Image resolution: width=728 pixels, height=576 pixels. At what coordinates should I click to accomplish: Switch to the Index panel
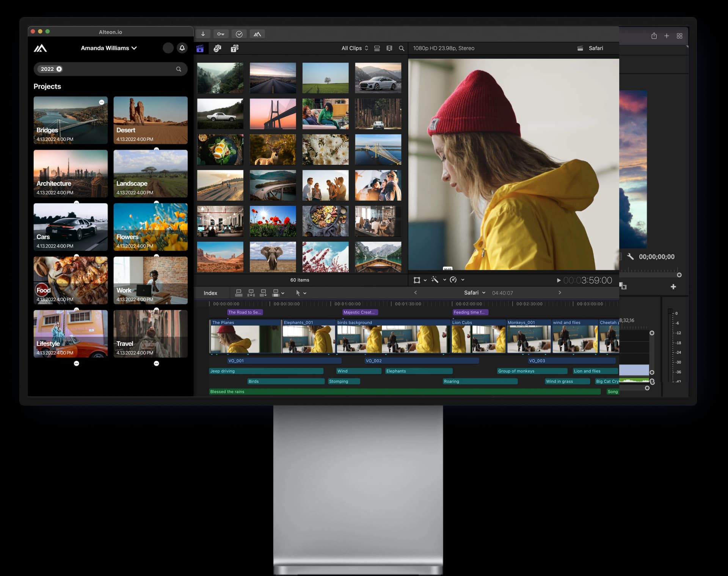[211, 293]
